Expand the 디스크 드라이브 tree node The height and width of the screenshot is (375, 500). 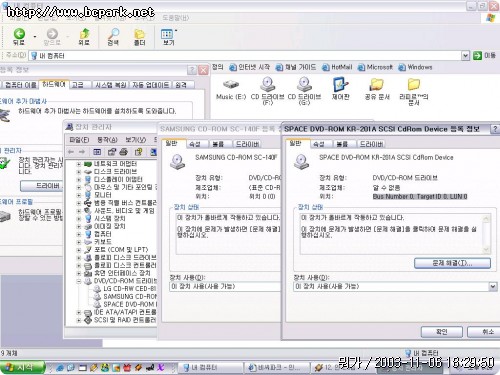point(79,172)
